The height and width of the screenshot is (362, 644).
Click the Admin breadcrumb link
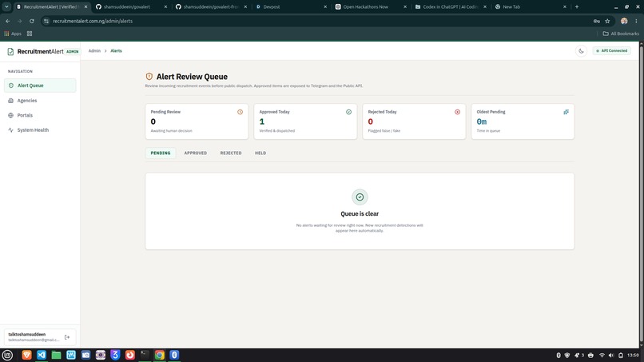pos(94,51)
